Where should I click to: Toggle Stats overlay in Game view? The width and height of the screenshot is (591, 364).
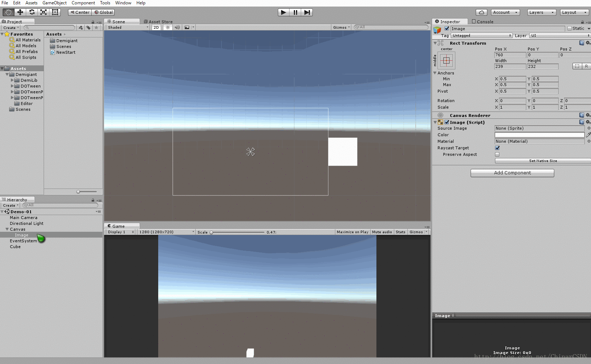[x=400, y=232]
